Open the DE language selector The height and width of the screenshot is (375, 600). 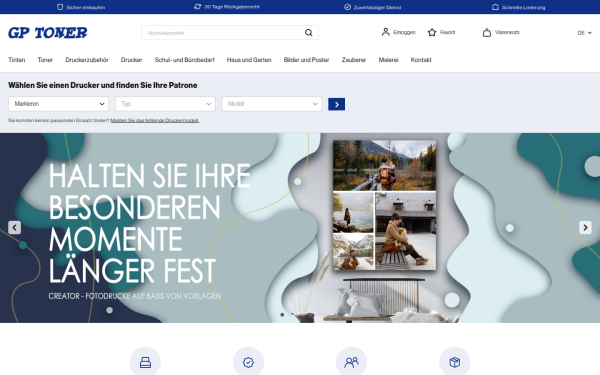(x=584, y=33)
